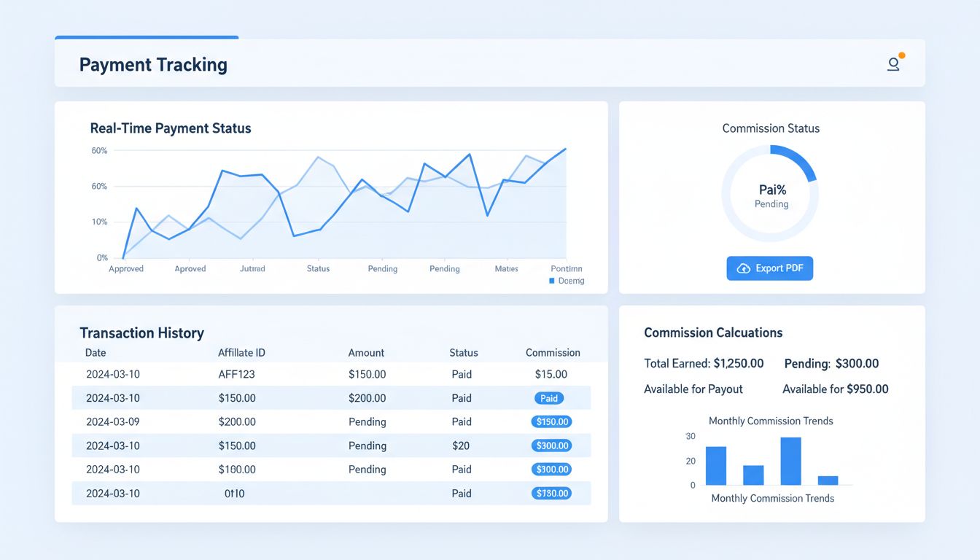Viewport: 980px width, 560px height.
Task: Click the blue indicator bar above Payment Tracking
Action: pyautogui.click(x=146, y=37)
